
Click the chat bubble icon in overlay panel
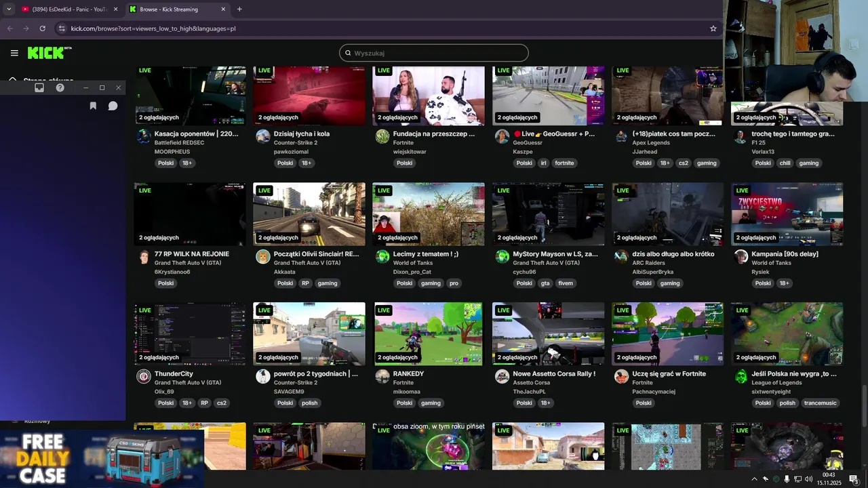coord(113,106)
